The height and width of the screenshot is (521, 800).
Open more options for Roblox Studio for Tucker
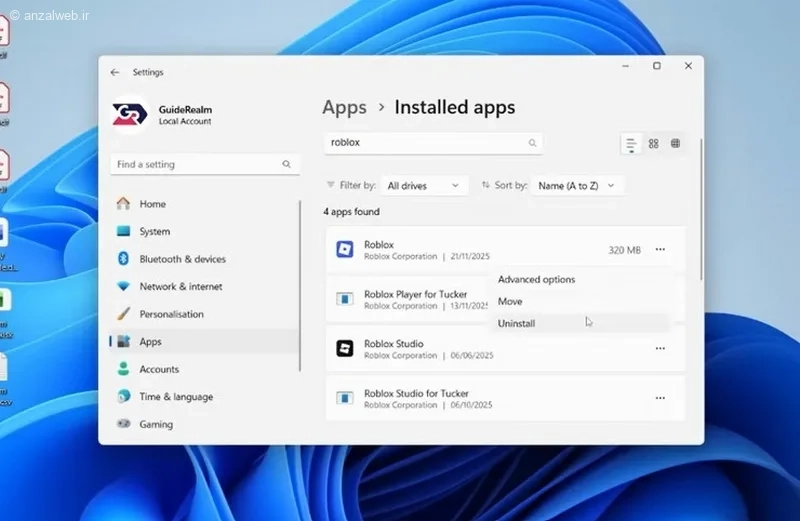(x=660, y=398)
